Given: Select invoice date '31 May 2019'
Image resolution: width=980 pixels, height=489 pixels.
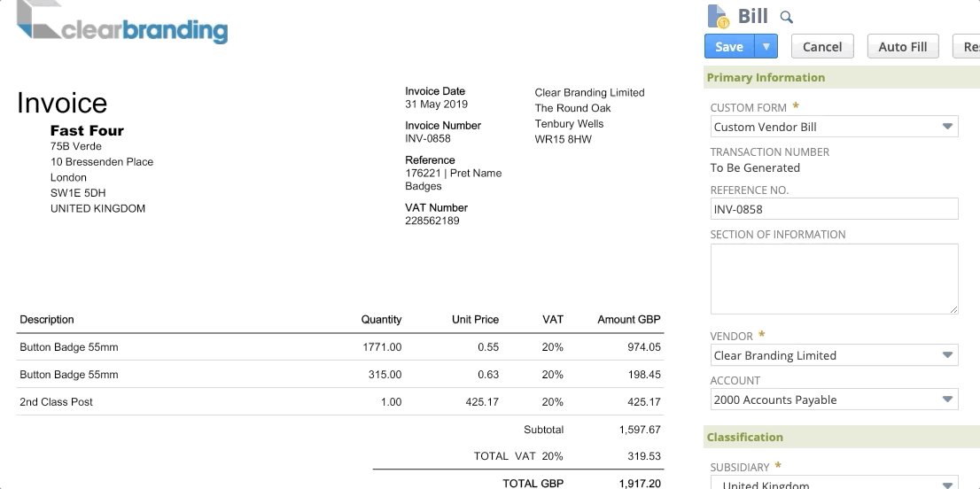Looking at the screenshot, I should click(436, 105).
